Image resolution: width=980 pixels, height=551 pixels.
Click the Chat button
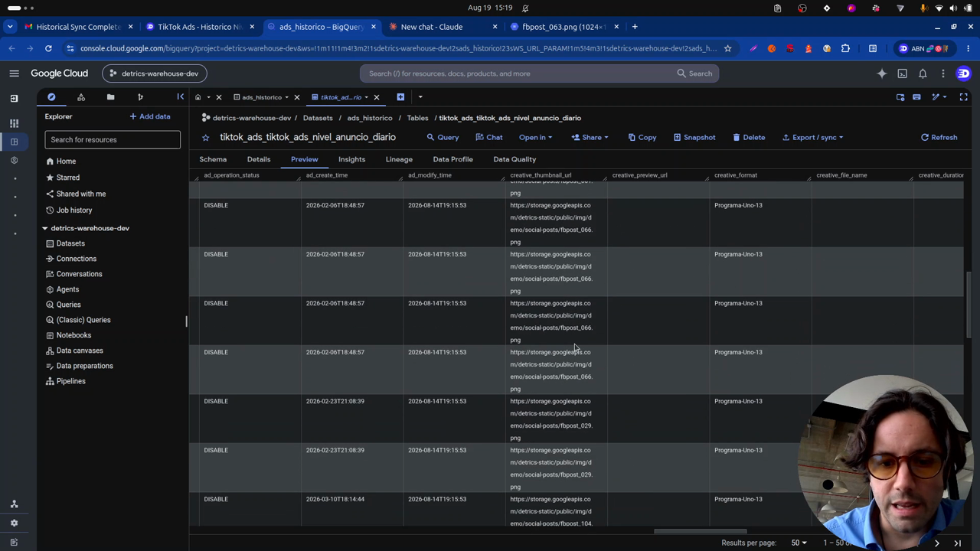pyautogui.click(x=488, y=138)
